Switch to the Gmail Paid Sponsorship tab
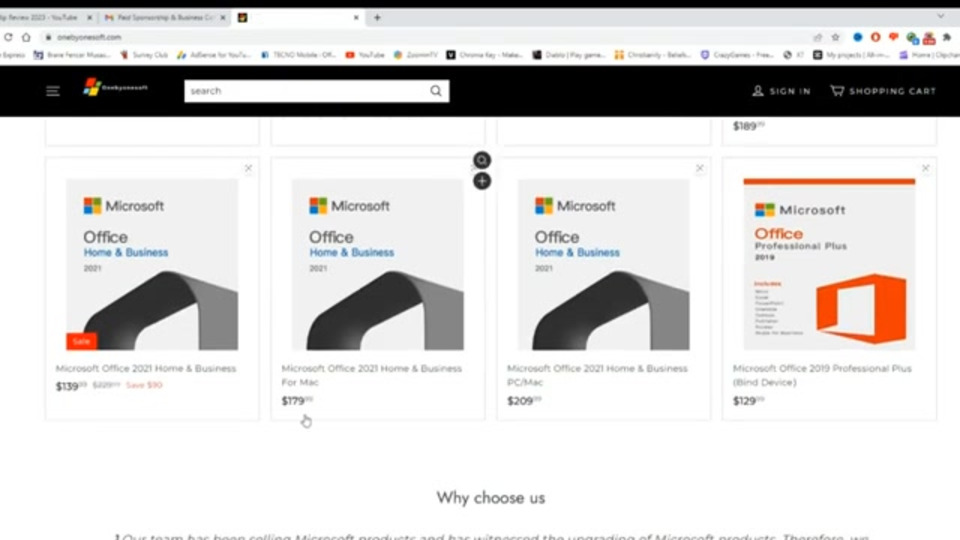This screenshot has width=960, height=540. pyautogui.click(x=164, y=18)
